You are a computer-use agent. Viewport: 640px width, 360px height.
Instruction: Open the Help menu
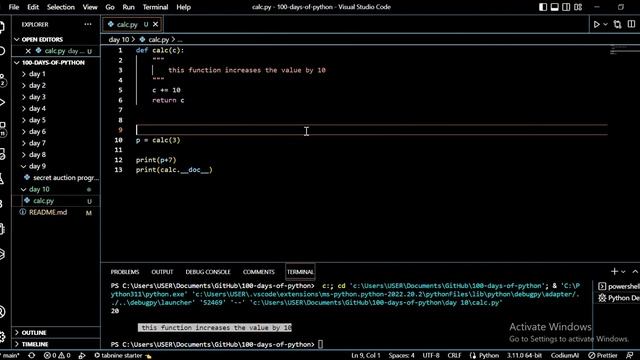[x=183, y=7]
